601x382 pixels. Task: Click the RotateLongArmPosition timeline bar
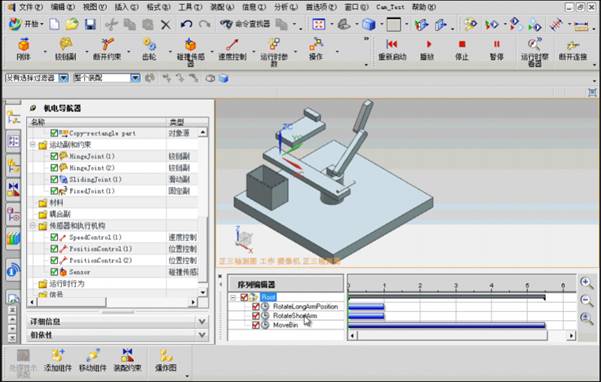click(366, 307)
